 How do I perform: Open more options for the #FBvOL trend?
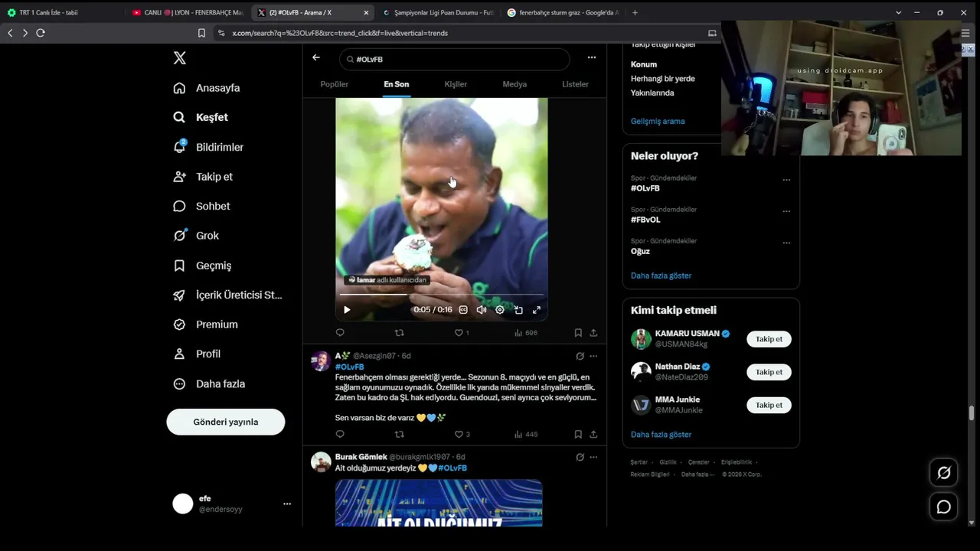[x=786, y=211]
